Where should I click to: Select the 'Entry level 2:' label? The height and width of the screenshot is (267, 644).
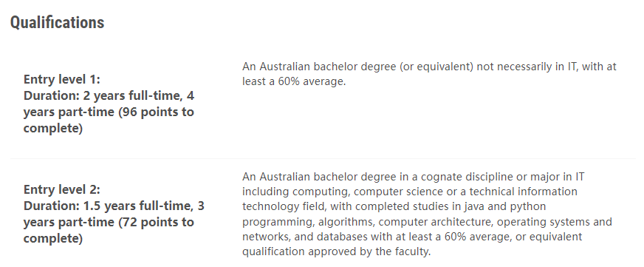[61, 189]
